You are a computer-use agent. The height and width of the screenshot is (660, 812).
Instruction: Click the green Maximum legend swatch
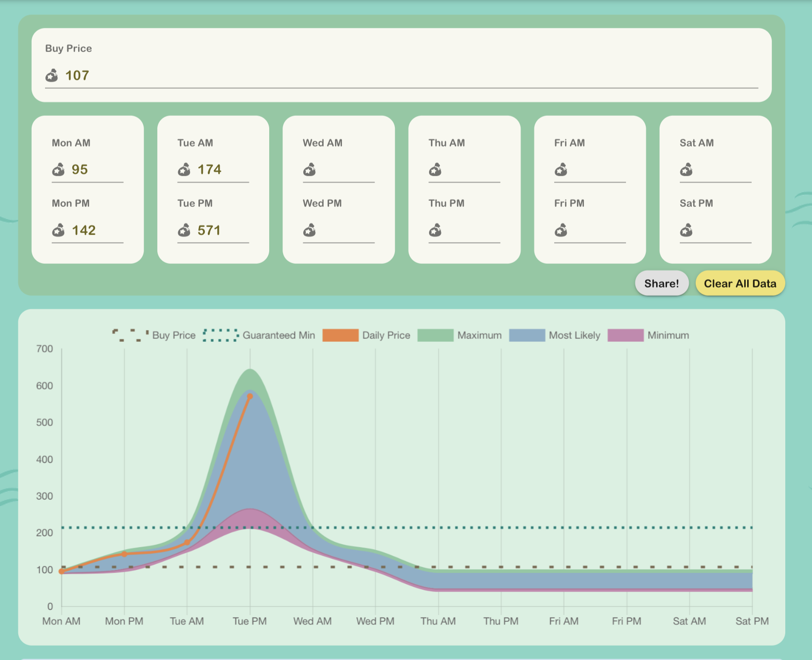[x=435, y=335]
